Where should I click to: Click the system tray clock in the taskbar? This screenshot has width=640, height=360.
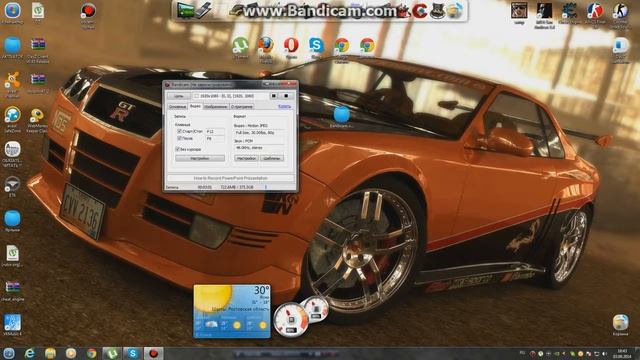pyautogui.click(x=622, y=353)
